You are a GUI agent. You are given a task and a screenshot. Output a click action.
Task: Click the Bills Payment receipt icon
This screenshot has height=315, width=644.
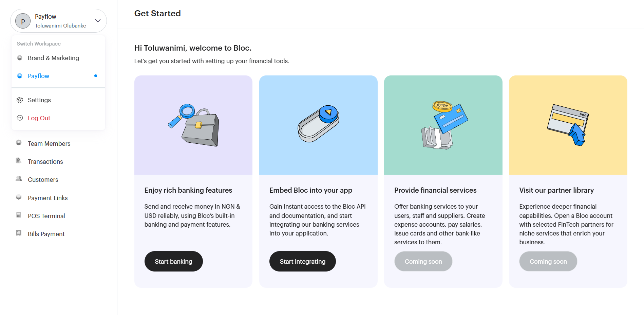tap(19, 233)
